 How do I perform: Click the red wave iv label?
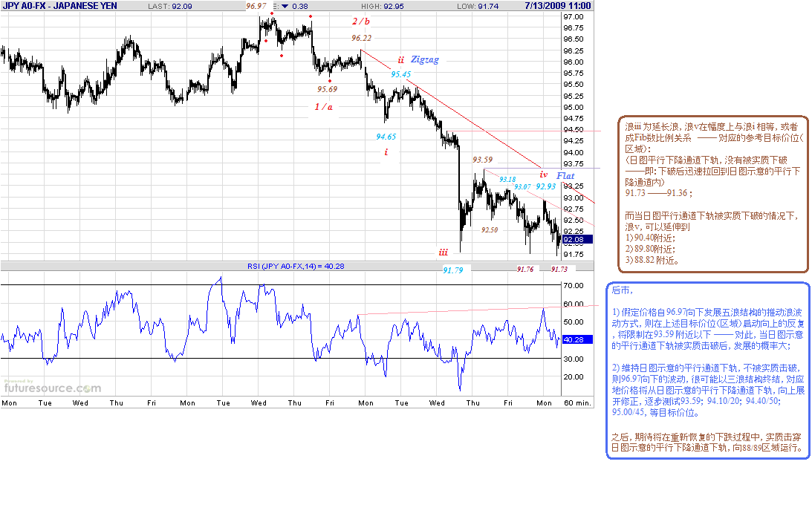pyautogui.click(x=543, y=175)
